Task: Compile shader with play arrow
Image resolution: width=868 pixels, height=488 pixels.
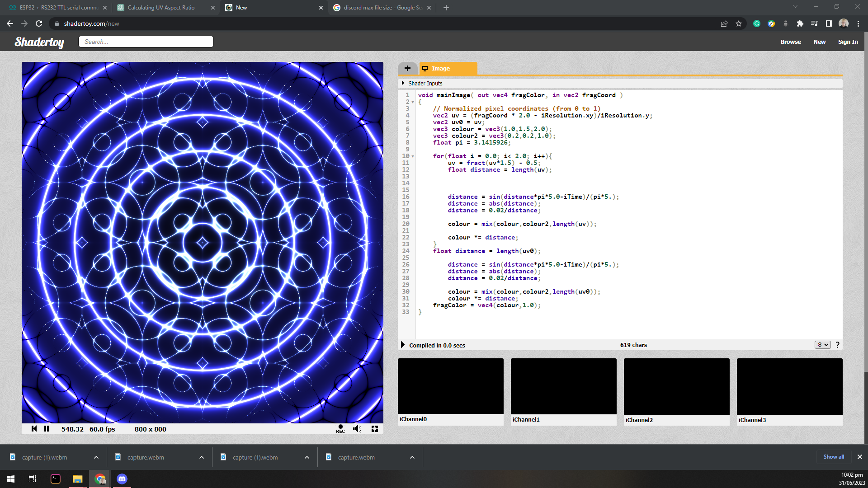Action: point(403,345)
